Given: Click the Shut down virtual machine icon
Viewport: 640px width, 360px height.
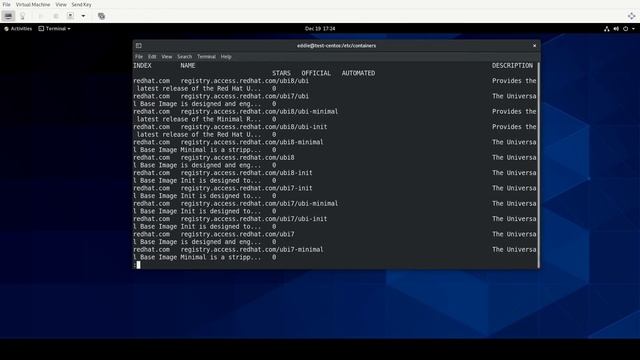Looking at the screenshot, I should tap(71, 16).
